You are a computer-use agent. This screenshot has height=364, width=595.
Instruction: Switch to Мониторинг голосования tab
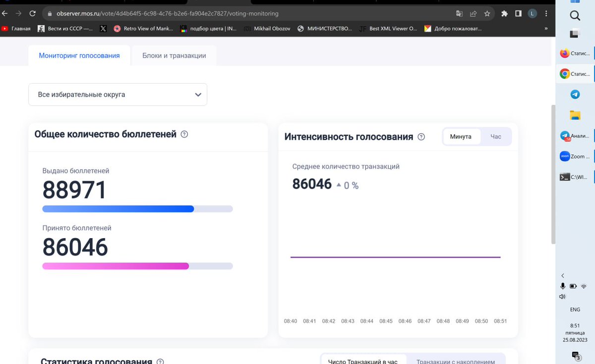[x=79, y=55]
